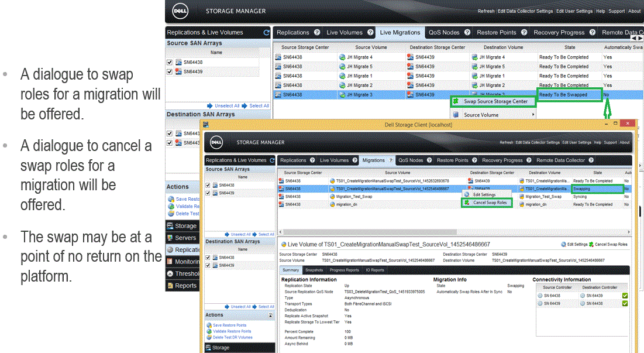The height and width of the screenshot is (353, 644).
Task: Uncheck SN64439 in Destination SAN Arrays of front window
Action: pyautogui.click(x=208, y=265)
